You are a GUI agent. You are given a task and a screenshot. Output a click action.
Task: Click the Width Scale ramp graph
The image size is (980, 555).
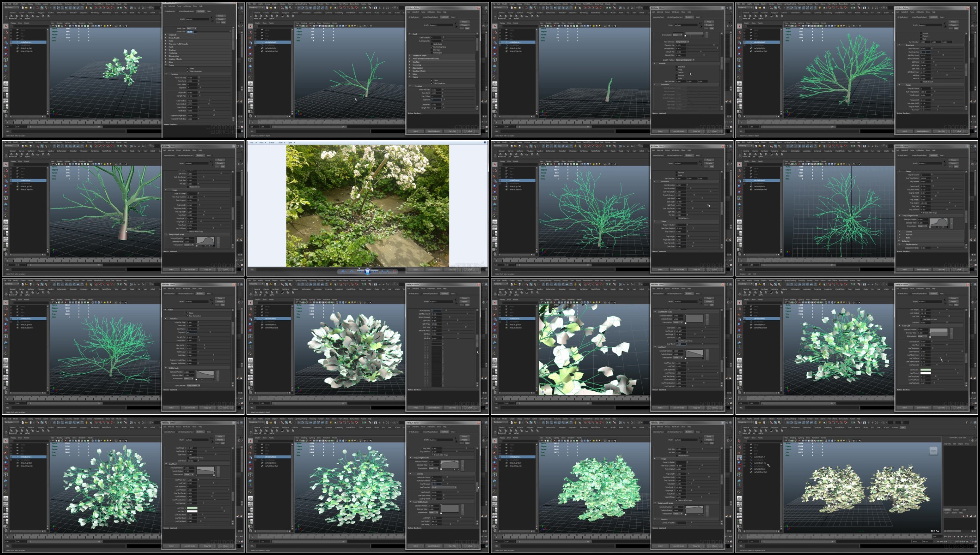(205, 374)
